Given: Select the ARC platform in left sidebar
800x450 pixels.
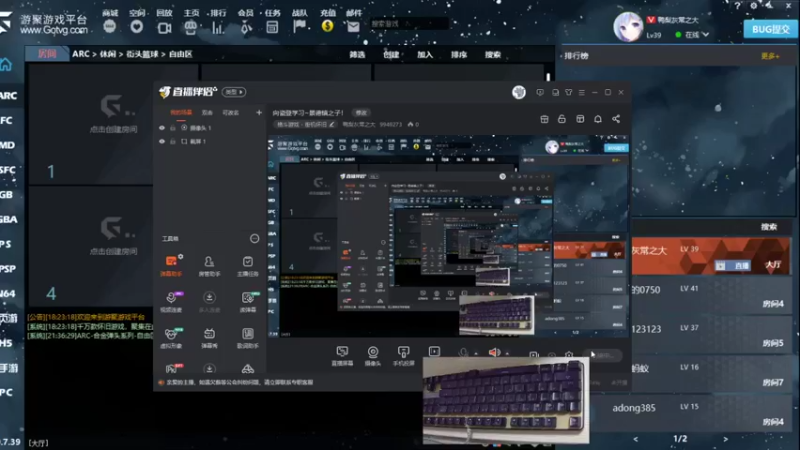Looking at the screenshot, I should 9,95.
